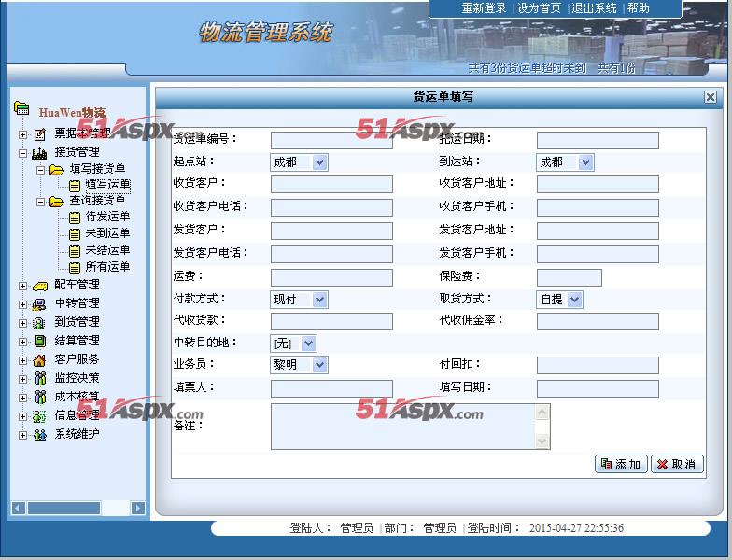The height and width of the screenshot is (560, 732).
Task: Click the 信息管理 icon
Action: pos(39,416)
